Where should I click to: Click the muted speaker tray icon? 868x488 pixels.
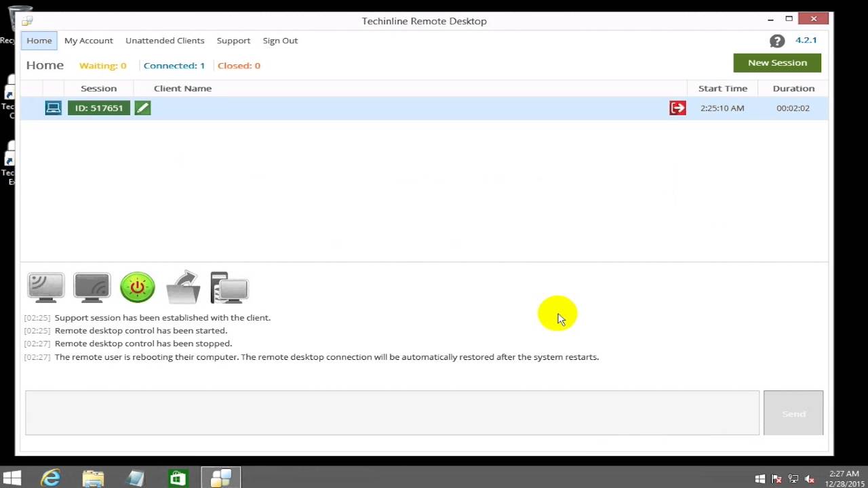click(x=809, y=479)
